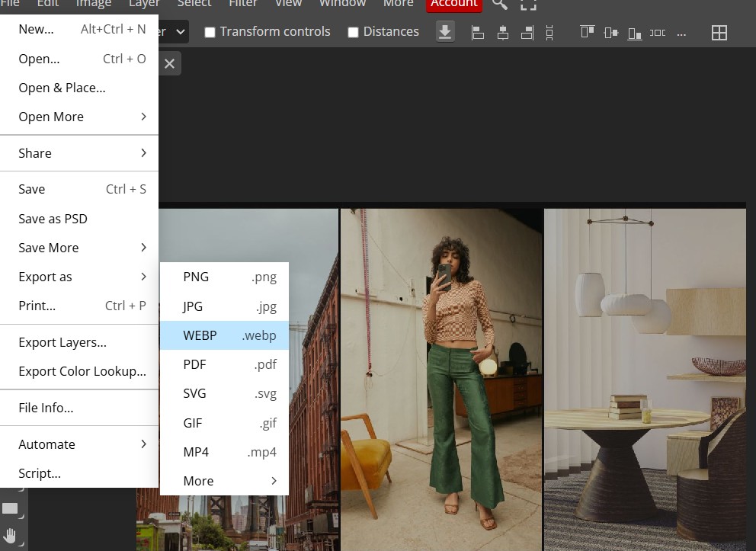Align top edges of layers

coord(587,32)
